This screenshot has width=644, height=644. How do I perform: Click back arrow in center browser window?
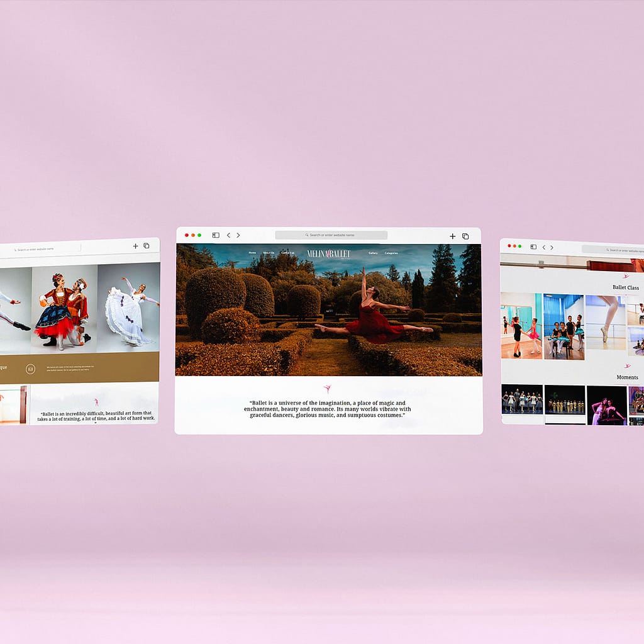point(228,235)
